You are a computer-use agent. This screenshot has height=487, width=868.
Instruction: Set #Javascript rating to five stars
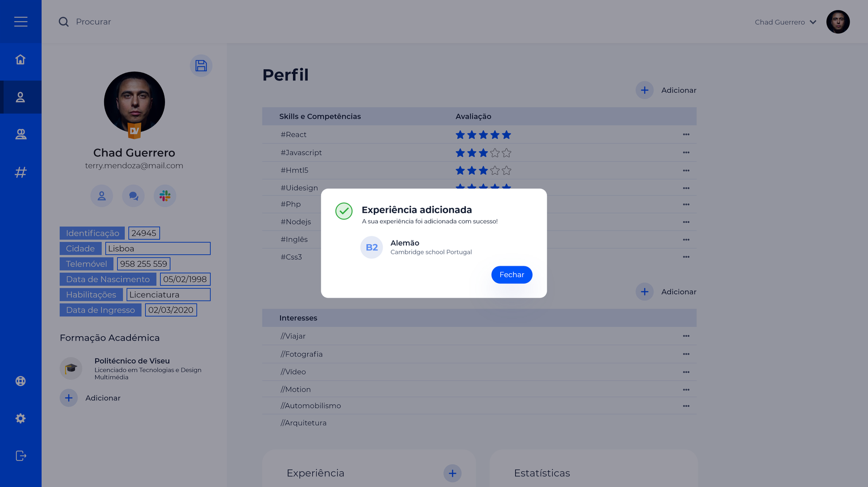pos(506,153)
